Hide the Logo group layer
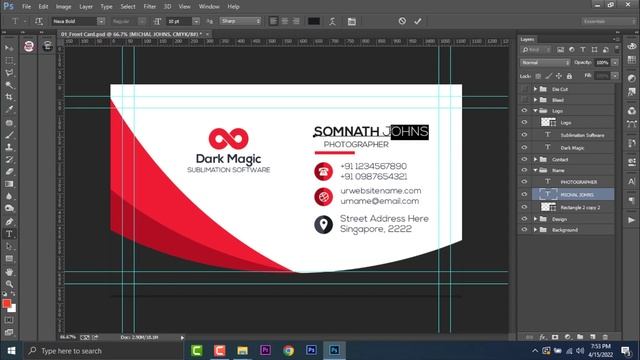The image size is (640, 360). coord(524,111)
